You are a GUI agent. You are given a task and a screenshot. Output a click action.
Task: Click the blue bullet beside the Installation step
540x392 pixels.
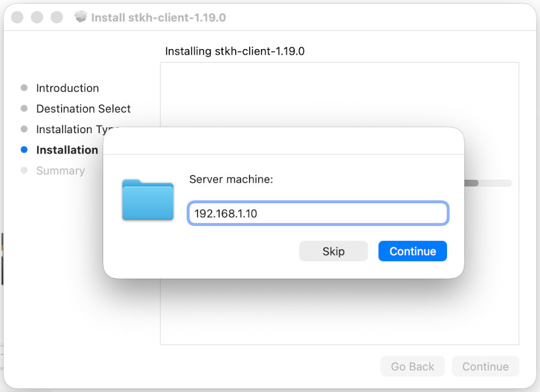coord(24,150)
